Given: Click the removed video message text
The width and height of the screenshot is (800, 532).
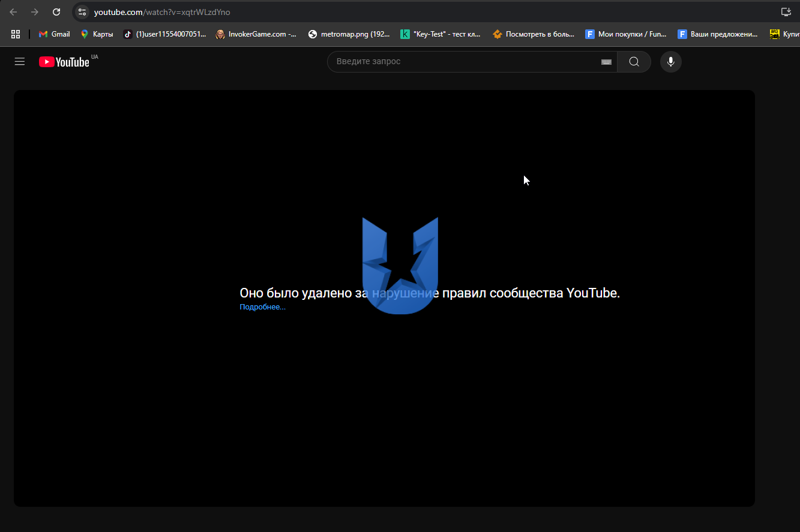Looking at the screenshot, I should point(430,293).
